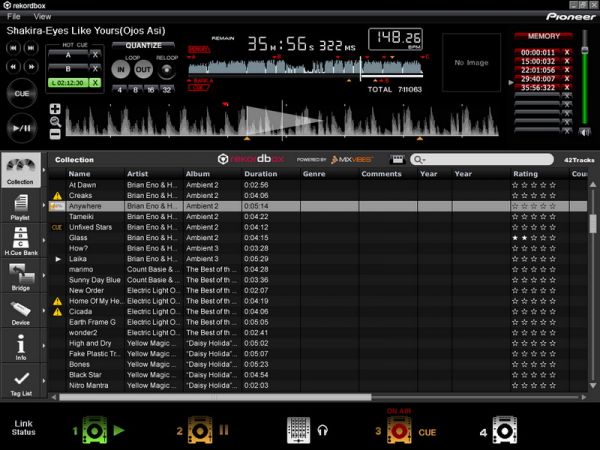Open the Info panel icon
Screen dimensions: 600x450
[21, 346]
